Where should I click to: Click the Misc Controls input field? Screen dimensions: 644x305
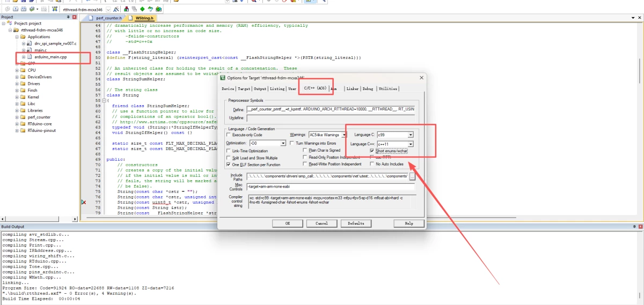tap(331, 187)
